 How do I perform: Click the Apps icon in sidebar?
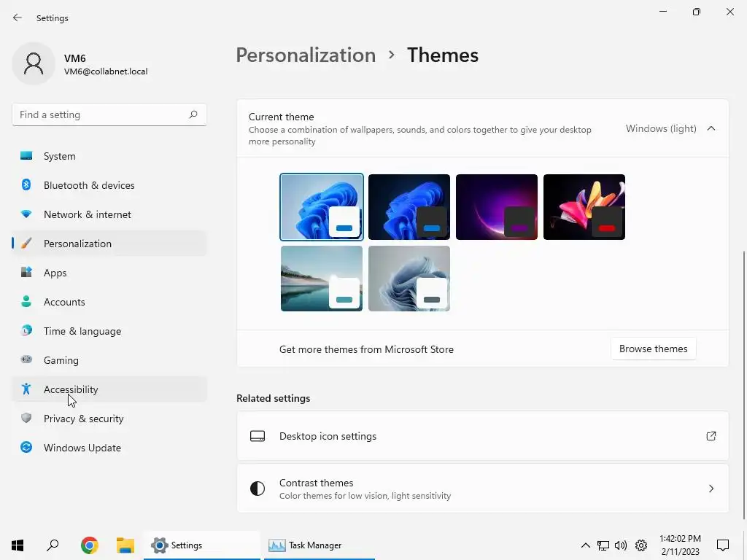coord(26,273)
